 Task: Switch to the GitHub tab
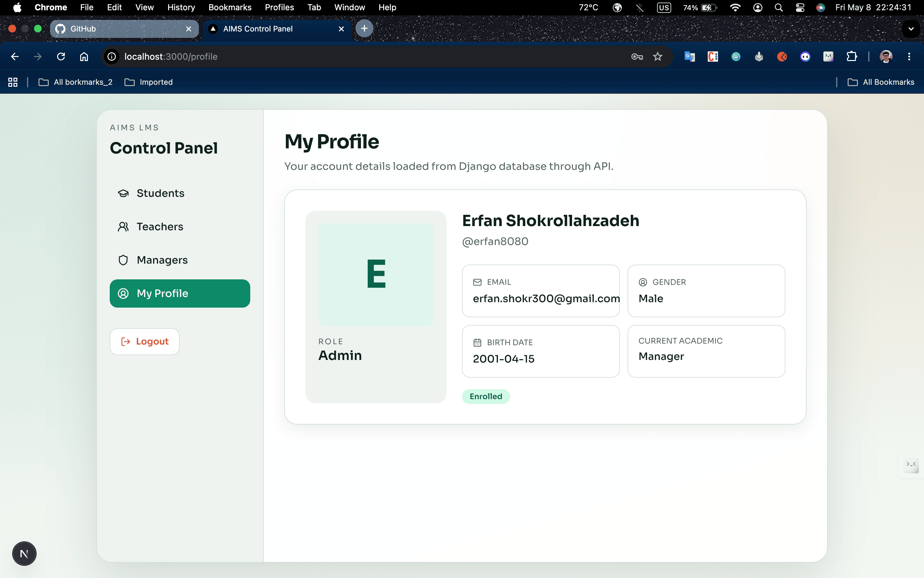(x=124, y=29)
